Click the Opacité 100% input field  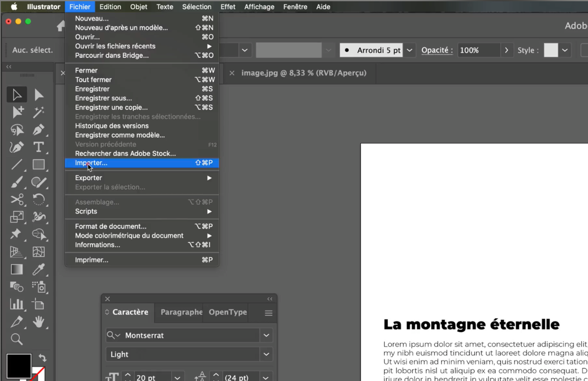(479, 50)
